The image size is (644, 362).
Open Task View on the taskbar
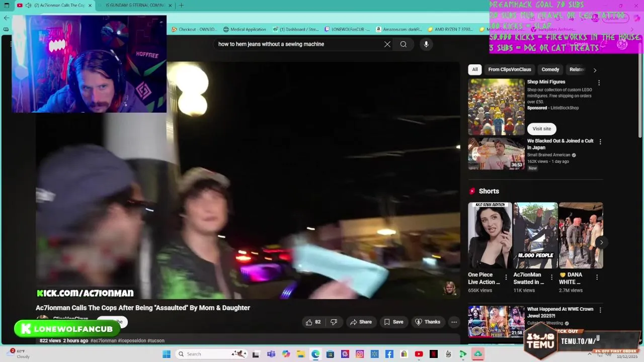coord(256,354)
